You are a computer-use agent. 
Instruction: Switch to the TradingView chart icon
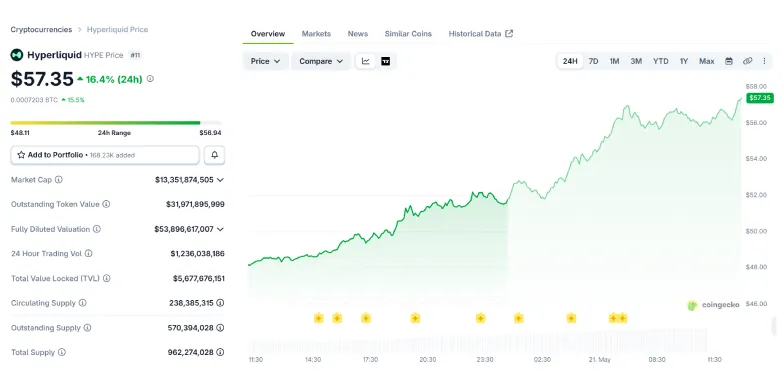tap(386, 61)
